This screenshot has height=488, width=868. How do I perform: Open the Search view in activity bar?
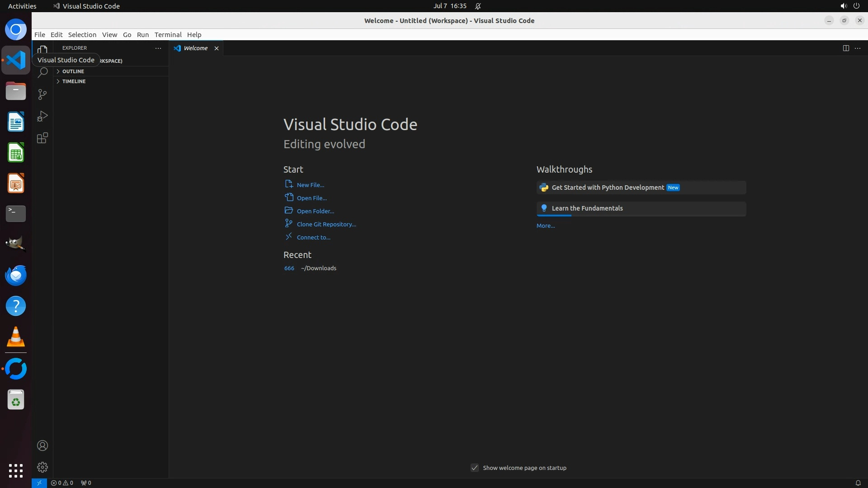coord(42,72)
